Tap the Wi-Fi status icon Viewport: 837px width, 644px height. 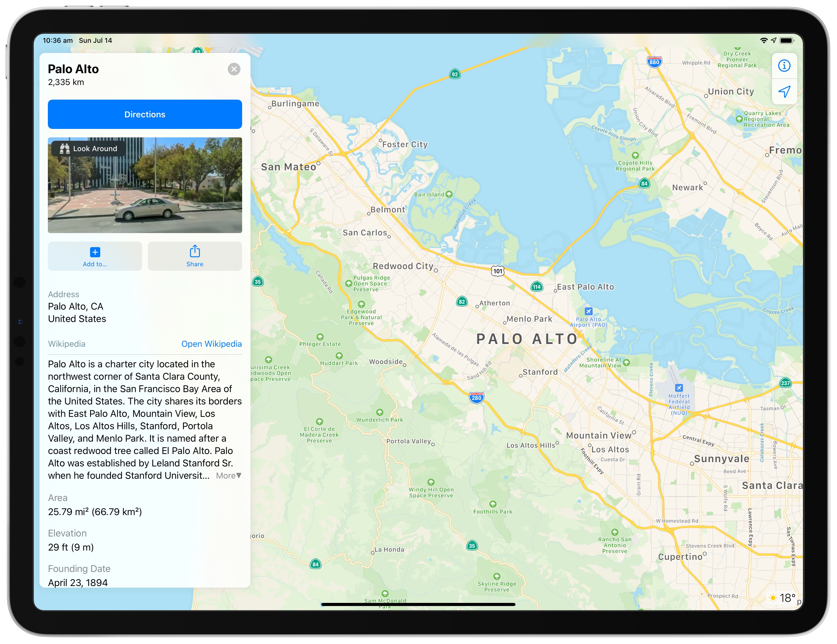[x=764, y=41]
